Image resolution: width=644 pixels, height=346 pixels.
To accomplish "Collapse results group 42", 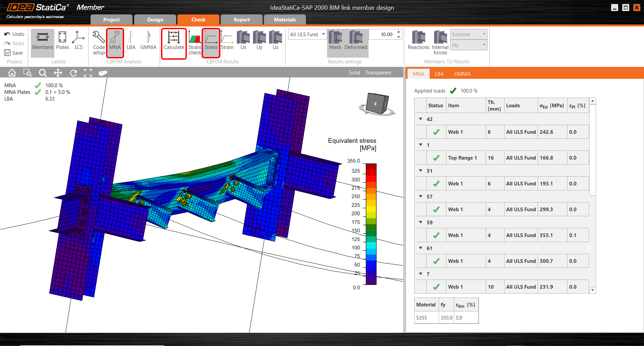I will click(x=421, y=119).
